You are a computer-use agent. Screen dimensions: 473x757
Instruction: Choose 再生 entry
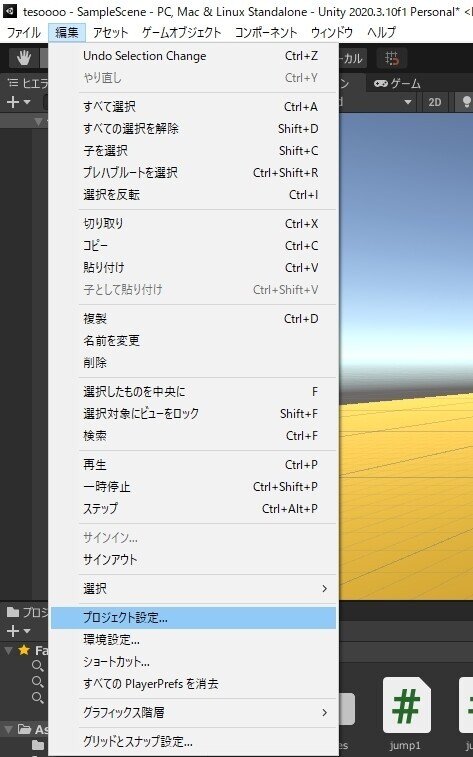[x=193, y=464]
